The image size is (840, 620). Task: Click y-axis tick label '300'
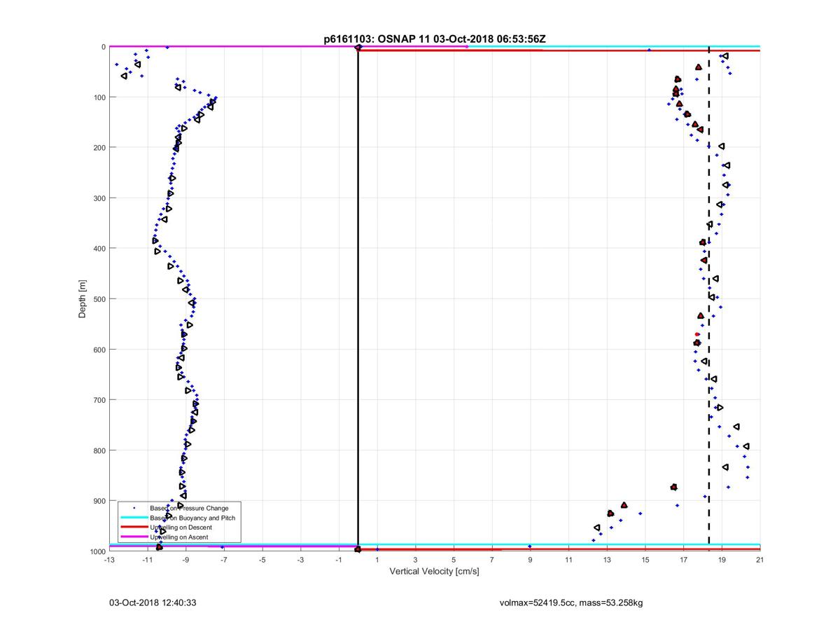[x=98, y=198]
